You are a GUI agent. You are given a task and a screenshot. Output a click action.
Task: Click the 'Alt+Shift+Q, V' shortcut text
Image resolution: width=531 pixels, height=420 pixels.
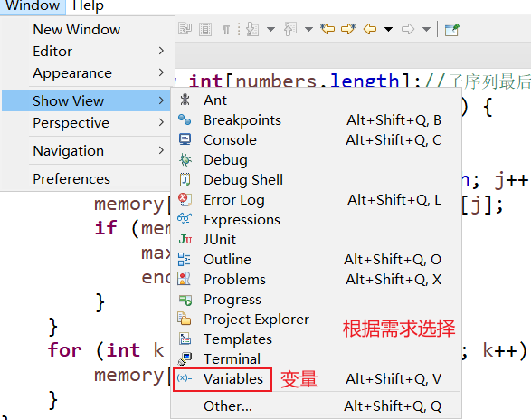pos(394,379)
